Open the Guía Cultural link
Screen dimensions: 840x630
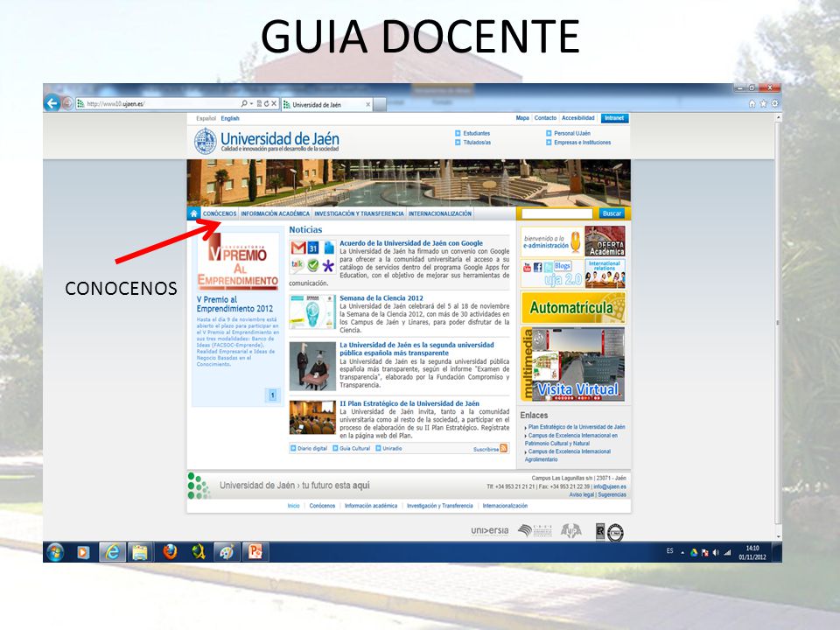click(354, 448)
